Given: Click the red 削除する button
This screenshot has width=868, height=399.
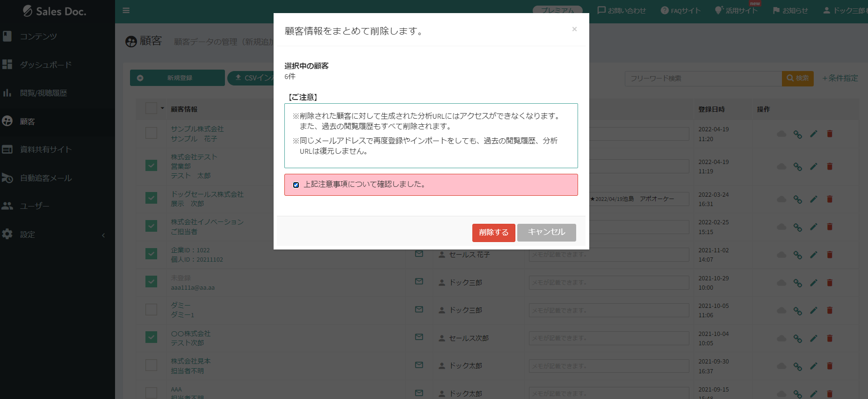Looking at the screenshot, I should click(x=493, y=233).
